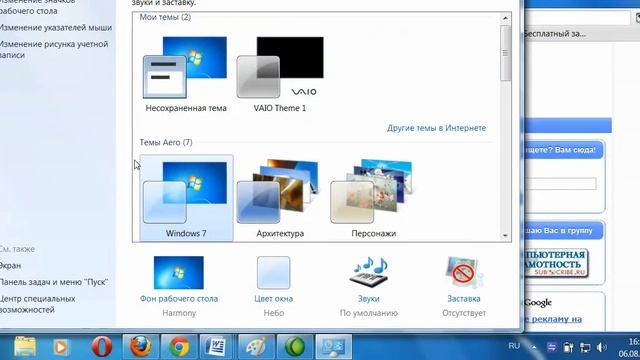The height and width of the screenshot is (360, 640).
Task: Choose the Архитектура theme
Action: tap(280, 198)
